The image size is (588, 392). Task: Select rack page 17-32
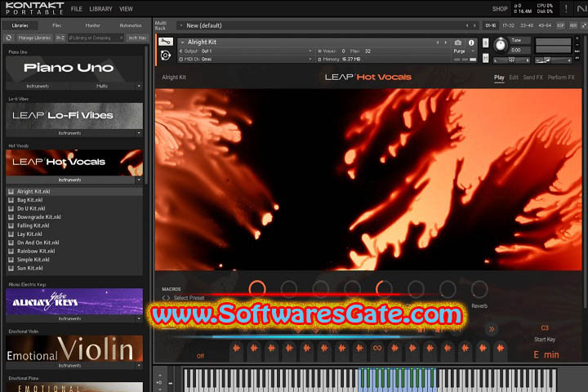click(x=508, y=25)
